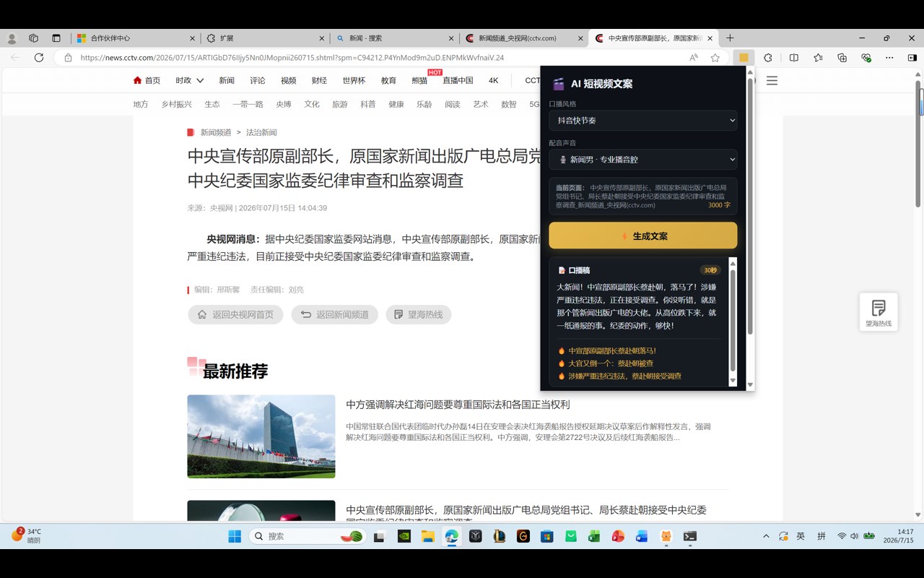This screenshot has height=578, width=924.
Task: Click the 望海热线 floating side icon
Action: point(879,312)
